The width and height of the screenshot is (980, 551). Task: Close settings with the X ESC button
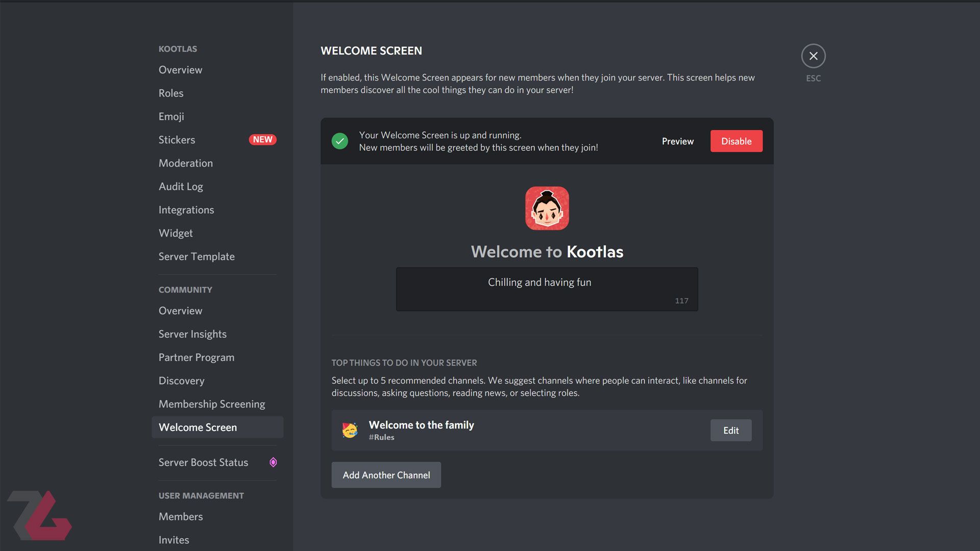click(813, 56)
